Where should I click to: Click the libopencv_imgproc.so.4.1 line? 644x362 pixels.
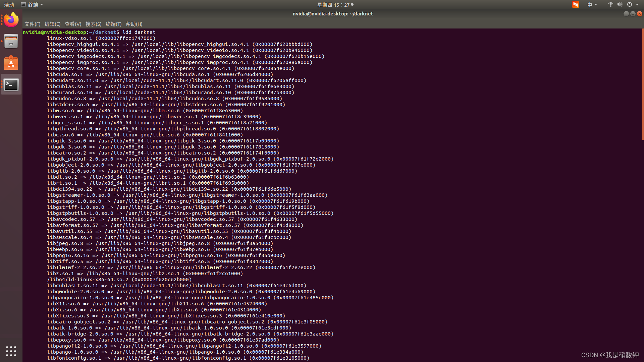pyautogui.click(x=180, y=62)
